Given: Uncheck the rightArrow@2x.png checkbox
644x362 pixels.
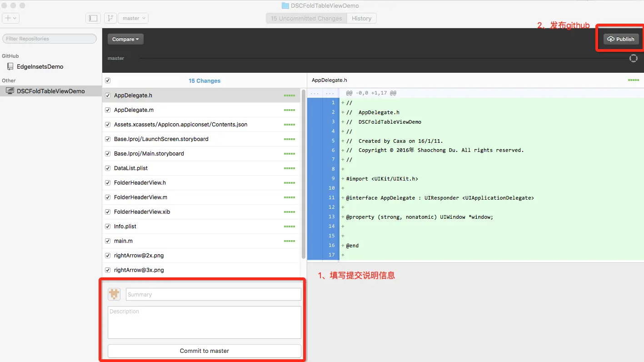Looking at the screenshot, I should [x=108, y=256].
